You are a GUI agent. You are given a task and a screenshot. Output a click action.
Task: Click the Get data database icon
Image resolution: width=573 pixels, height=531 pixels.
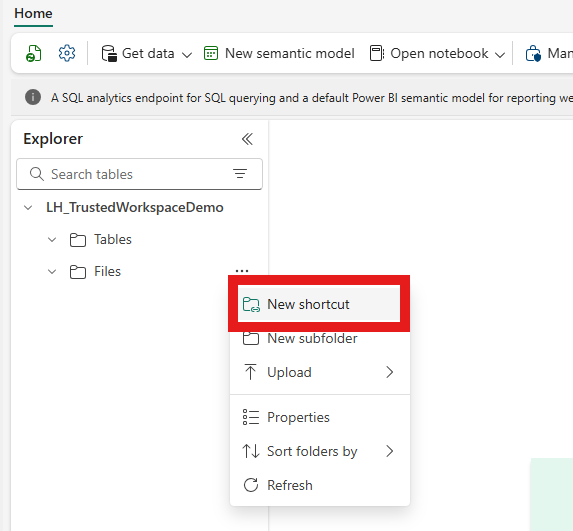[x=109, y=53]
